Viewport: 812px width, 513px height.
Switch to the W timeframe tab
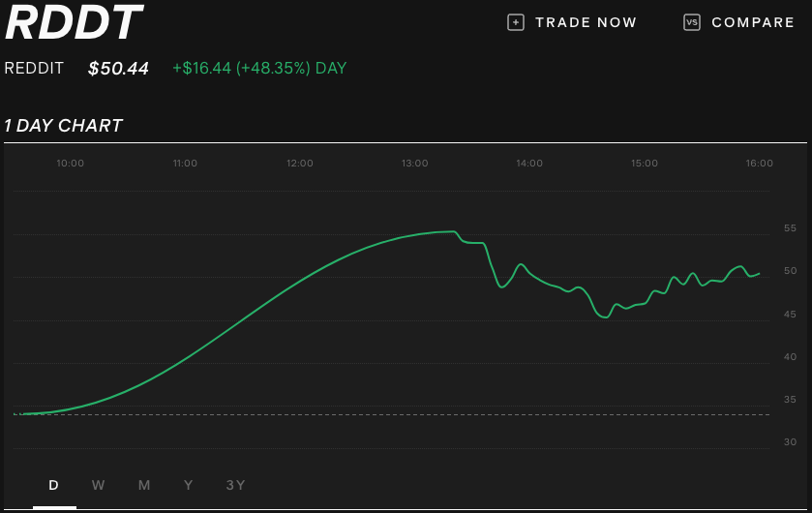point(99,485)
